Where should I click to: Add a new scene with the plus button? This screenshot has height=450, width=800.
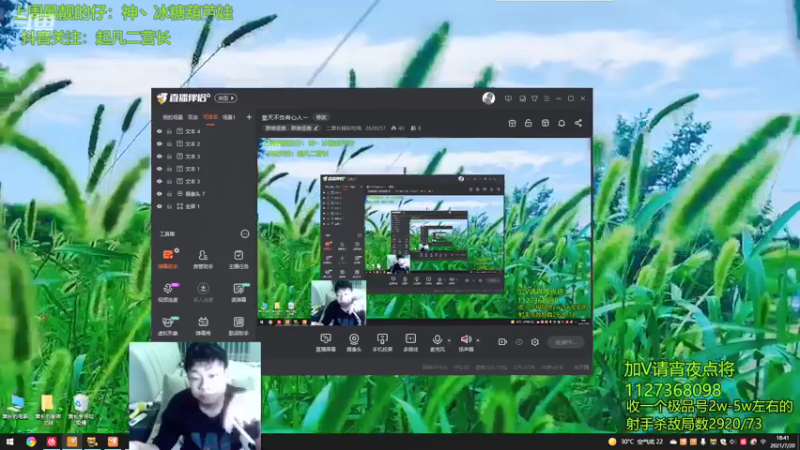click(249, 117)
